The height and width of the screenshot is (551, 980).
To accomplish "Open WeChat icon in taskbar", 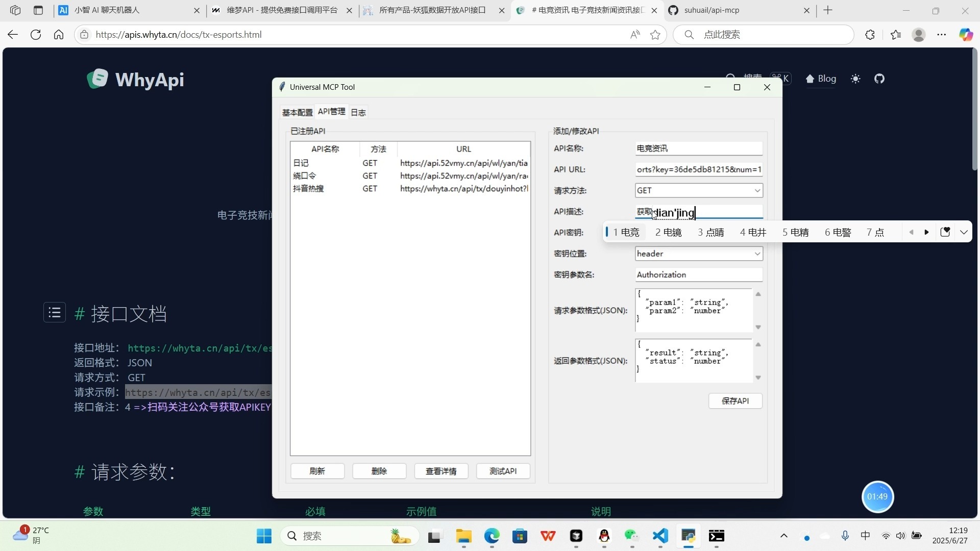I will 631,536.
